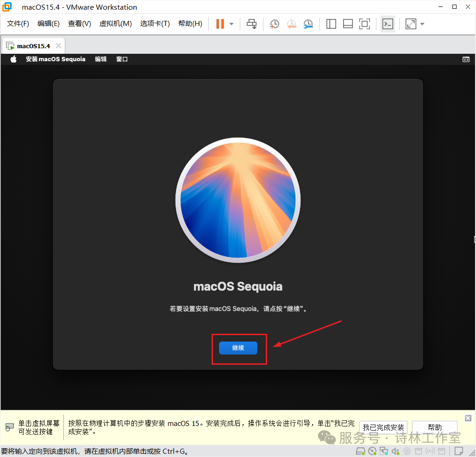Image resolution: width=476 pixels, height=457 pixels.
Task: Click the camera device status icon
Action: click(x=407, y=451)
